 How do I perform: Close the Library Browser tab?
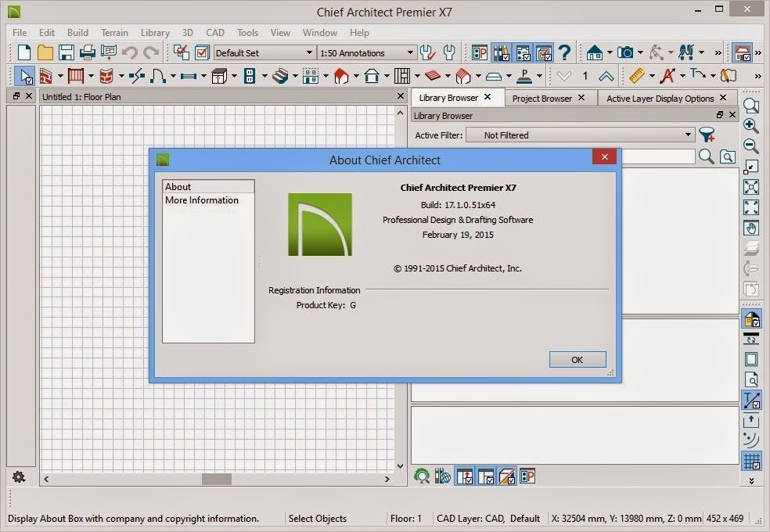488,97
